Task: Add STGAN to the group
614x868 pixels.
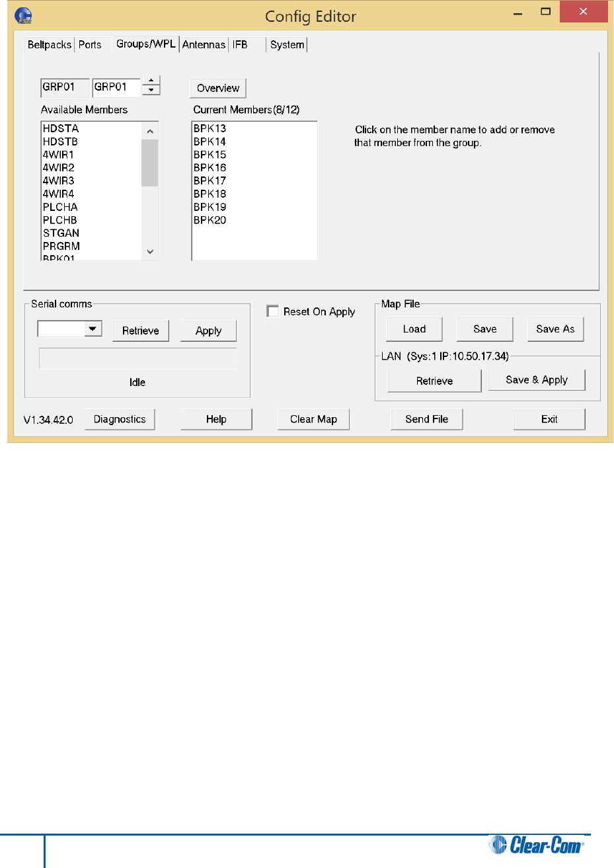Action: (x=61, y=233)
